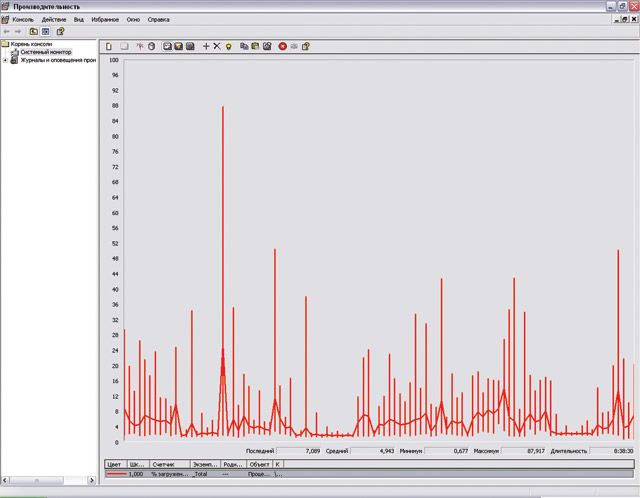Open the Вид menu
The image size is (640, 498).
coord(79,20)
